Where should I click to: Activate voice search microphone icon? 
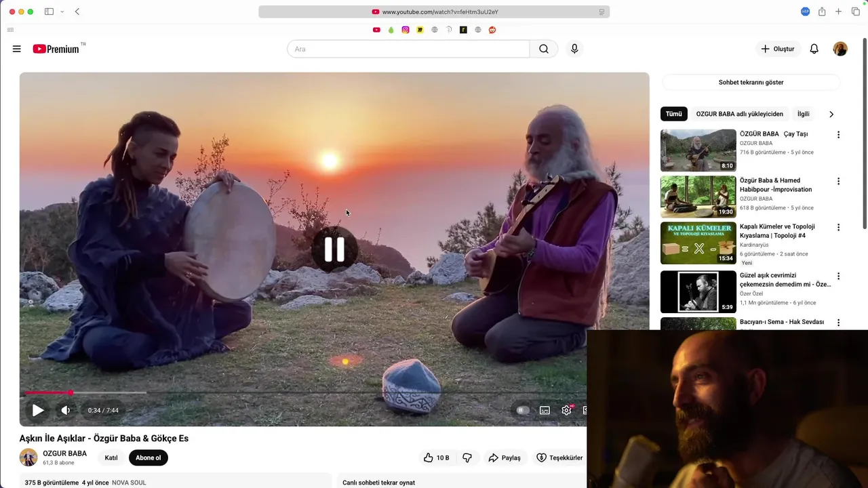574,49
